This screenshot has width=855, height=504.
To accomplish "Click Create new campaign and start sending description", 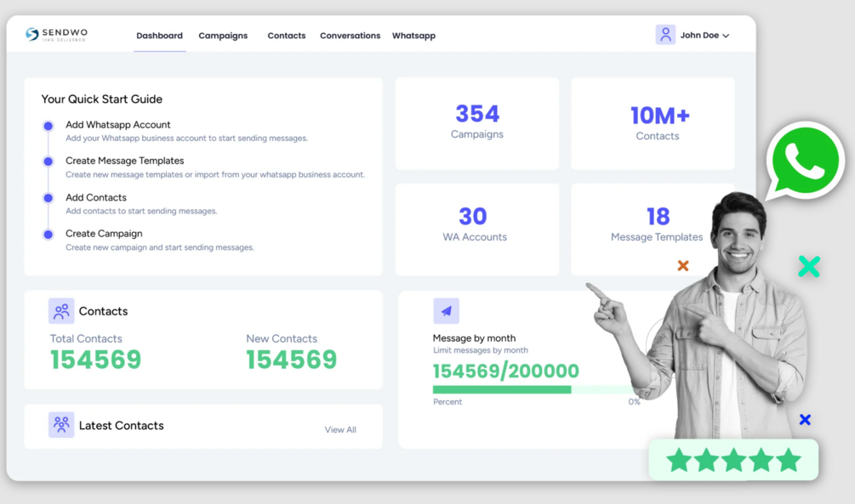I will (x=160, y=247).
